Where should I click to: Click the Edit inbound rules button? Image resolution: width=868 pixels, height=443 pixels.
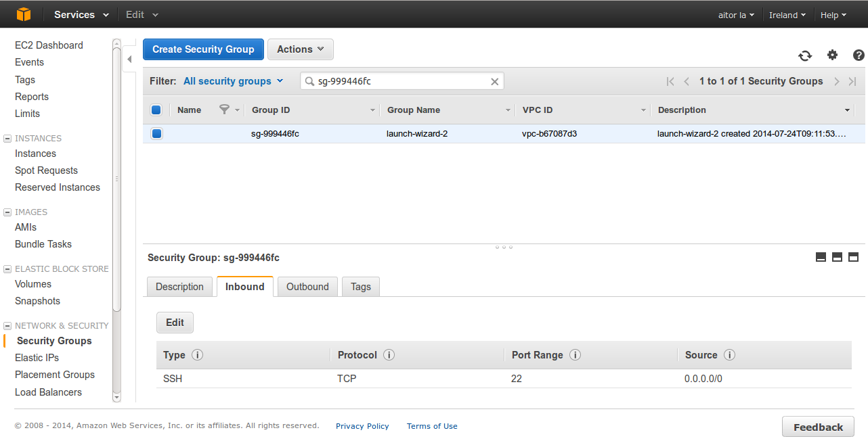point(175,323)
